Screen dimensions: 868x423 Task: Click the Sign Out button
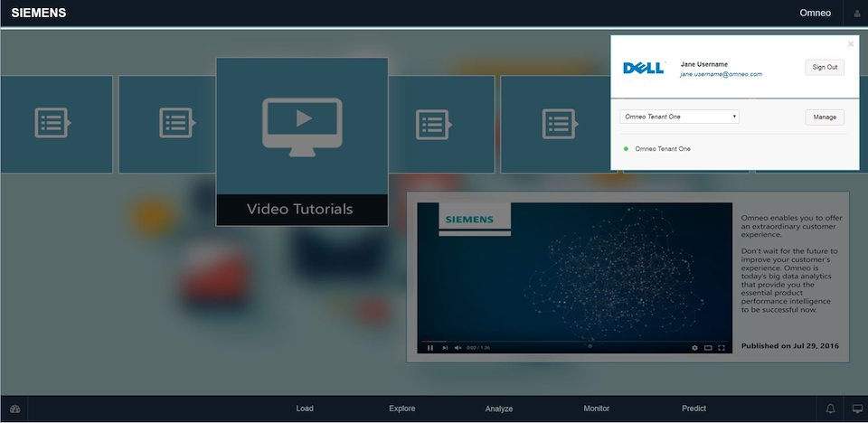[825, 67]
